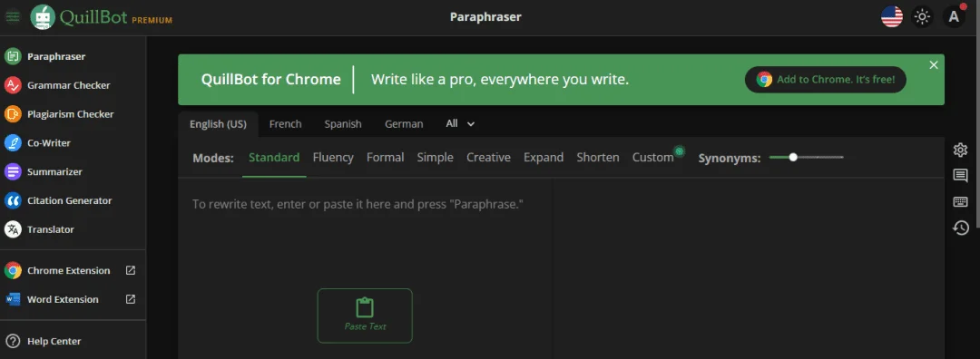Image resolution: width=980 pixels, height=359 pixels.
Task: Click the Citation Generator quote icon
Action: tap(13, 200)
